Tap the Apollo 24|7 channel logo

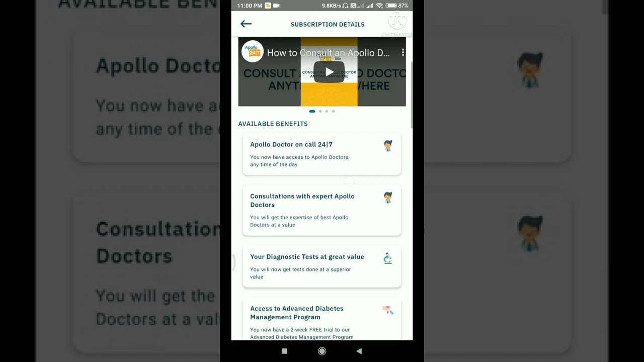[253, 51]
